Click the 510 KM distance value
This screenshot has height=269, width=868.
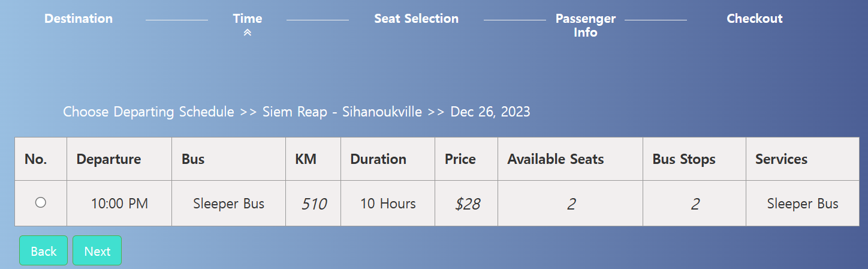[x=314, y=204]
